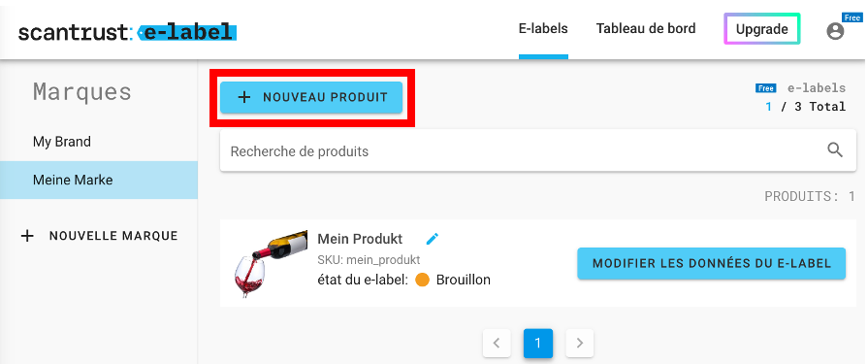Screen dimensions: 868x364
Task: Click the magnifier search icon
Action: 835,149
